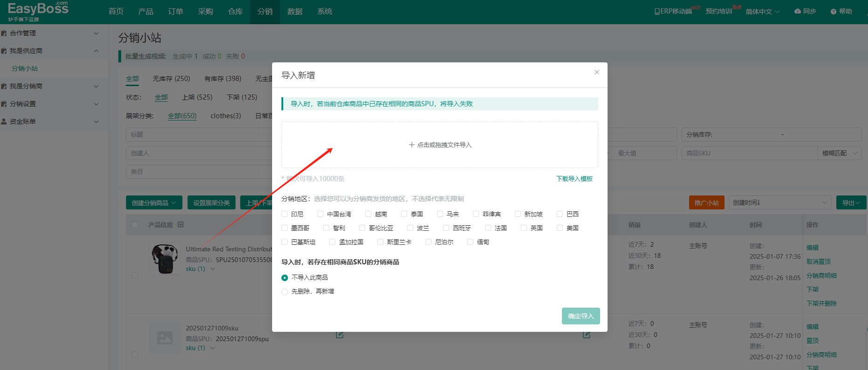
Task: Expand 分销设置 sidebar section
Action: (x=96, y=104)
